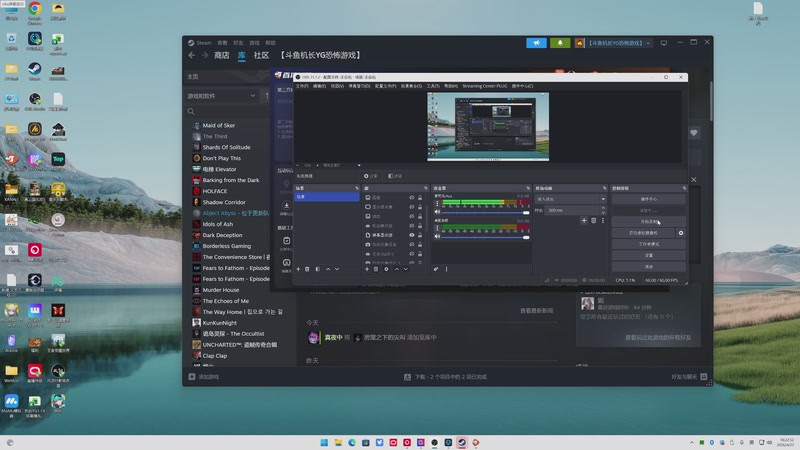Remove source with Sources trash icon
The width and height of the screenshot is (800, 450).
(376, 269)
